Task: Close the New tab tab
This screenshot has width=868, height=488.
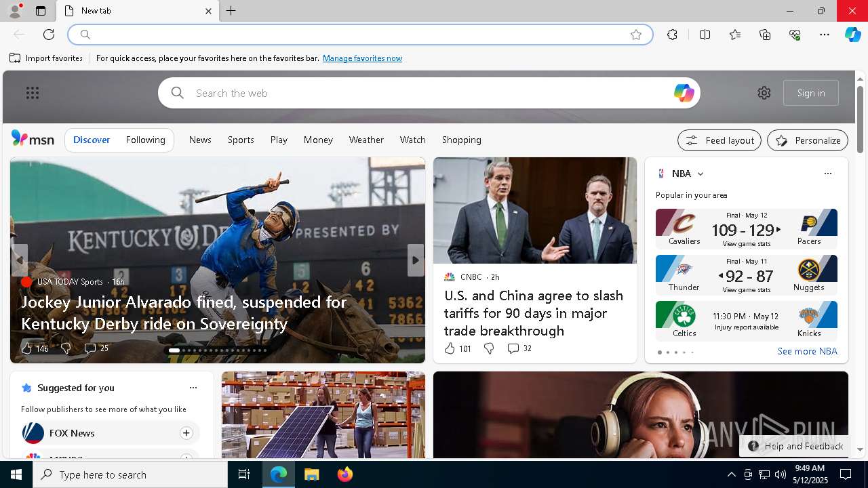Action: (x=208, y=11)
